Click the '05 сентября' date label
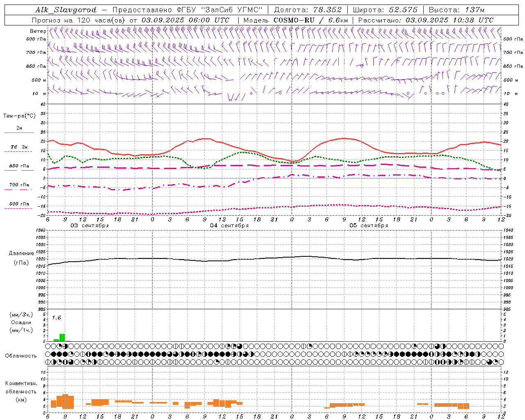The width and height of the screenshot is (525, 420). point(369,226)
